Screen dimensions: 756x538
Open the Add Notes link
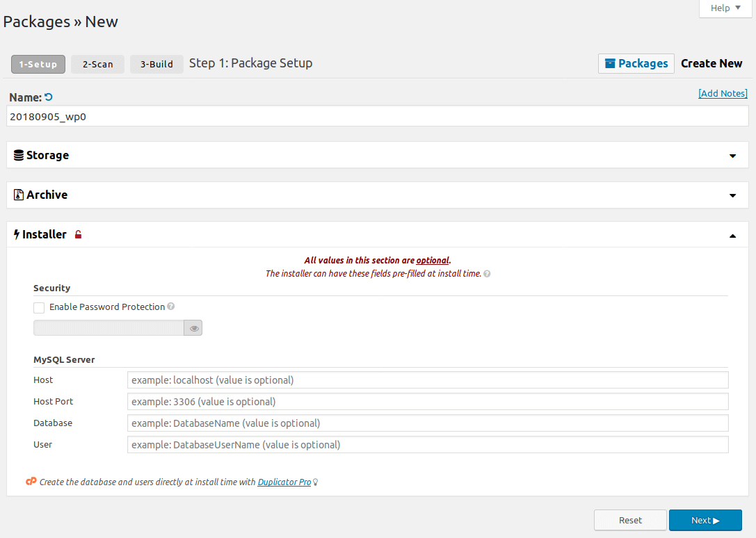click(723, 93)
